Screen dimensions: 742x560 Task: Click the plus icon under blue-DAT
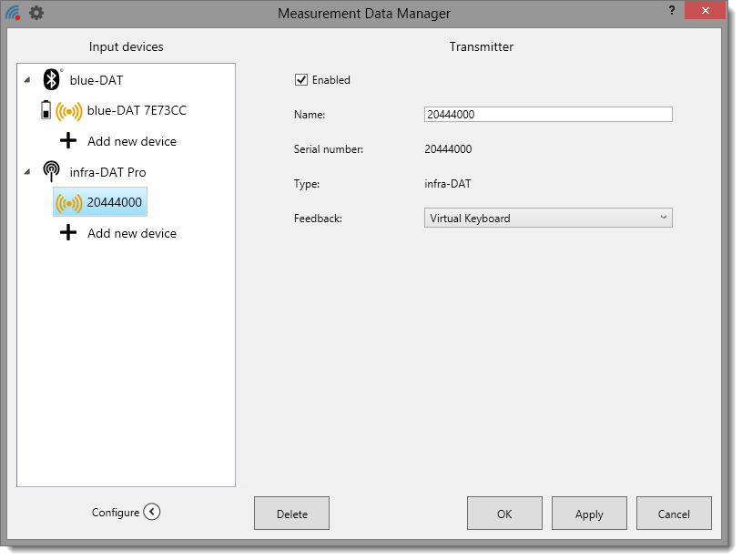68,141
